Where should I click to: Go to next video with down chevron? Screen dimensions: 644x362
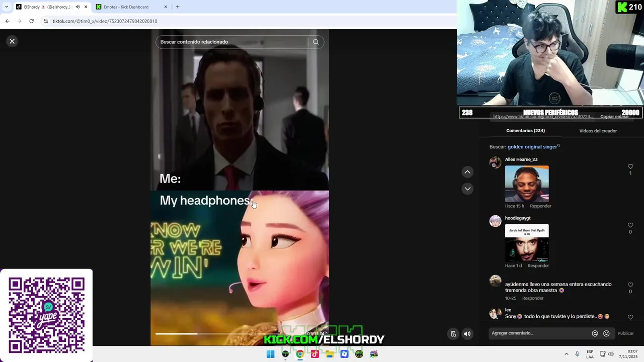[x=467, y=189]
